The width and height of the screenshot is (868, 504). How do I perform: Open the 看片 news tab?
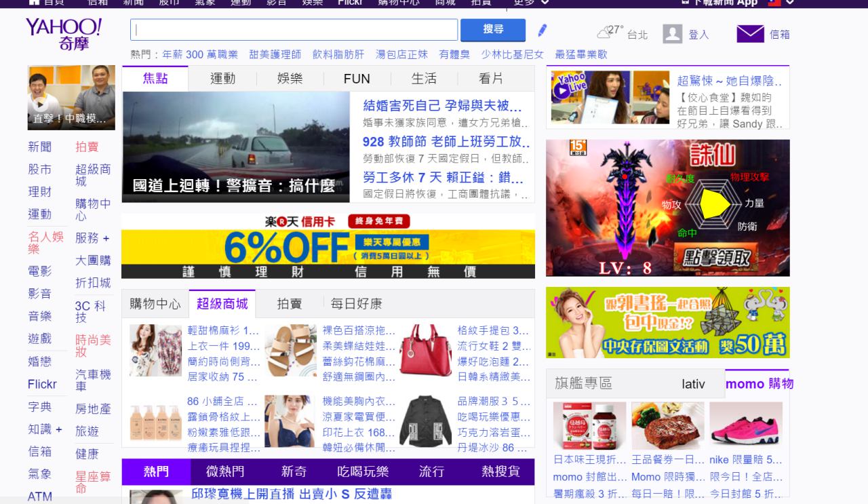(x=491, y=79)
